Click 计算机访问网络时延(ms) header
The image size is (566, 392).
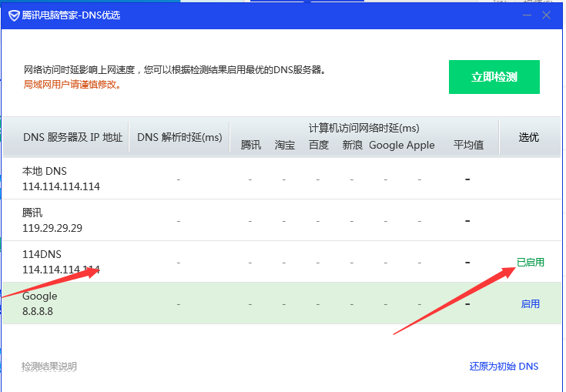(363, 128)
